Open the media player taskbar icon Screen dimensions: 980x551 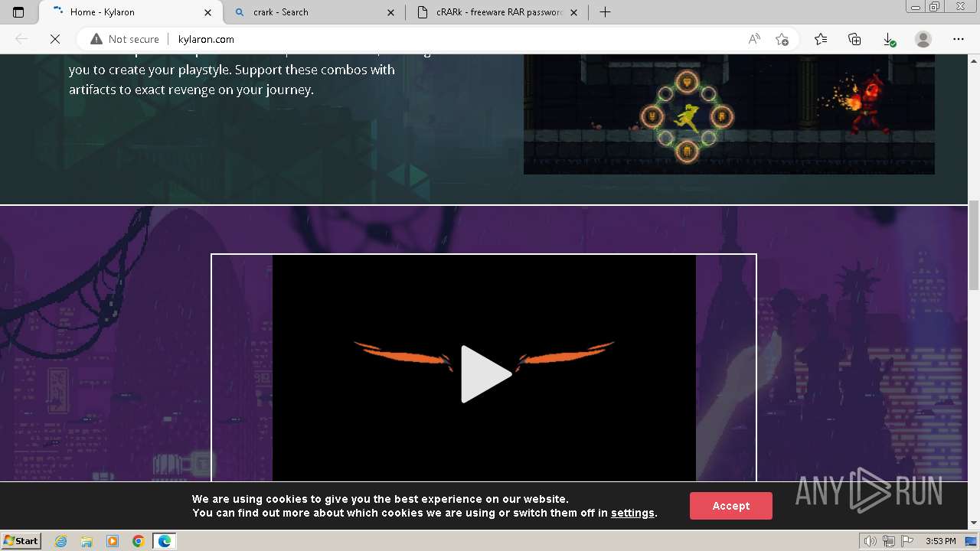click(113, 541)
